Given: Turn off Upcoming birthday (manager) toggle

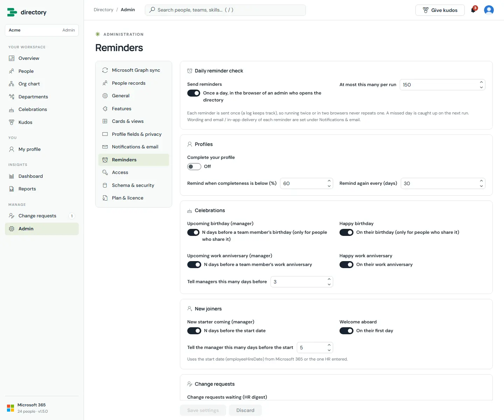Looking at the screenshot, I should click(193, 232).
